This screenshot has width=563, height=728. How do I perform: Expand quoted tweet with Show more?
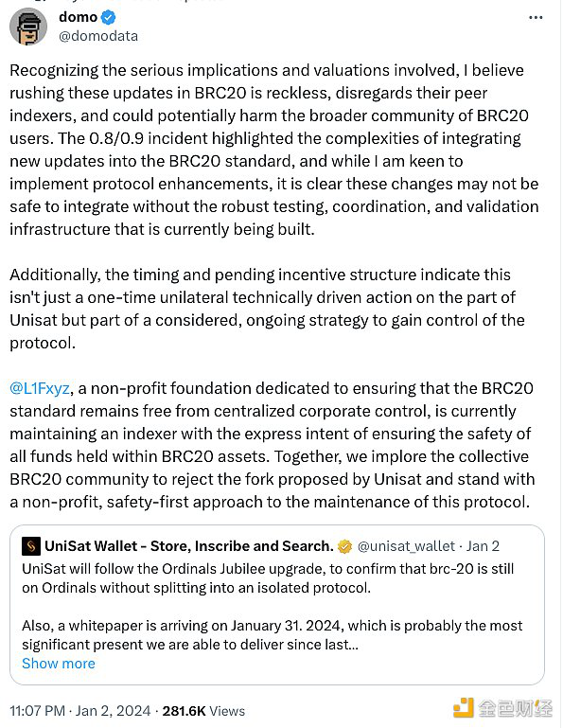(x=59, y=664)
